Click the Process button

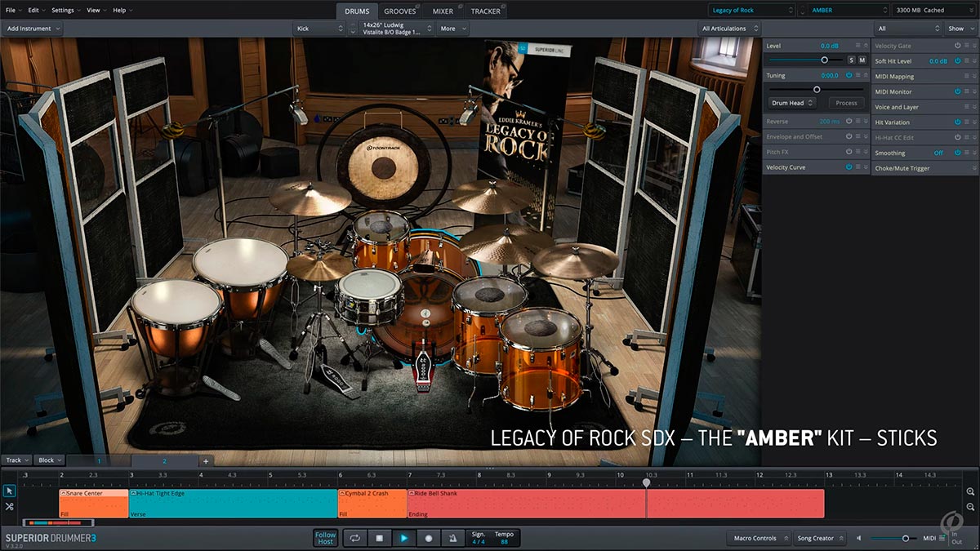pos(847,103)
